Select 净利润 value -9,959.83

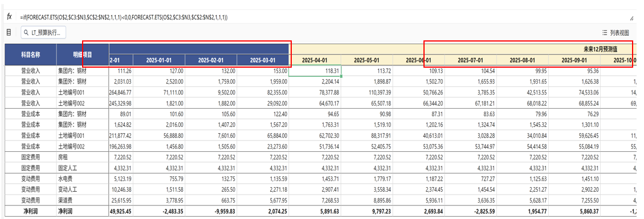(x=211, y=211)
